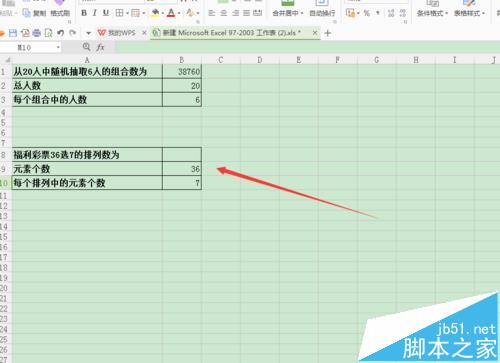The image size is (500, 363).
Task: Open the name box dropdown
Action: point(58,47)
